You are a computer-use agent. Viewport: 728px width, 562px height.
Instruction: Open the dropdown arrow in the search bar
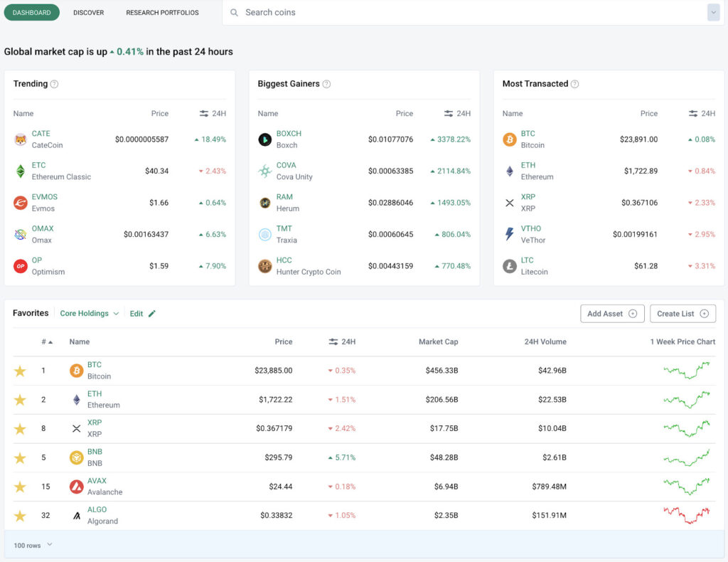713,12
